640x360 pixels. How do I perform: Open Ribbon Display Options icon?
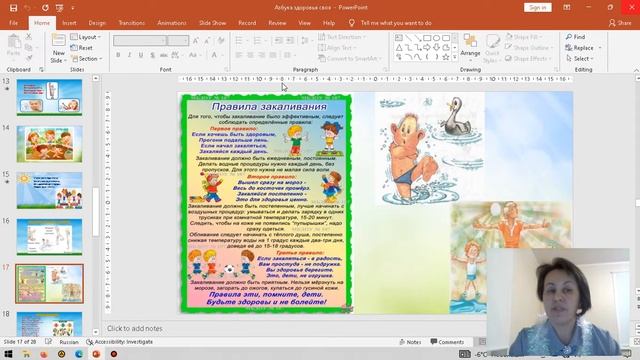click(x=567, y=7)
